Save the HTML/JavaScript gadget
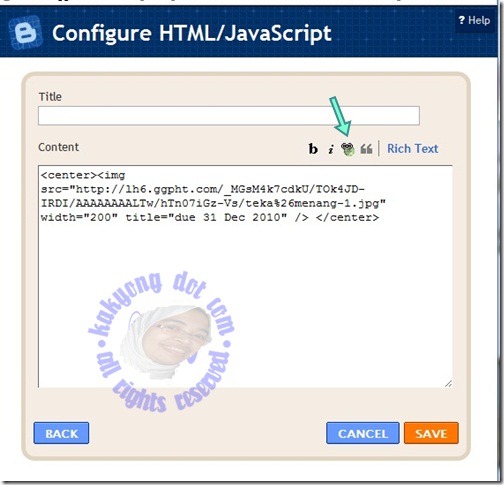The width and height of the screenshot is (504, 485). point(431,433)
